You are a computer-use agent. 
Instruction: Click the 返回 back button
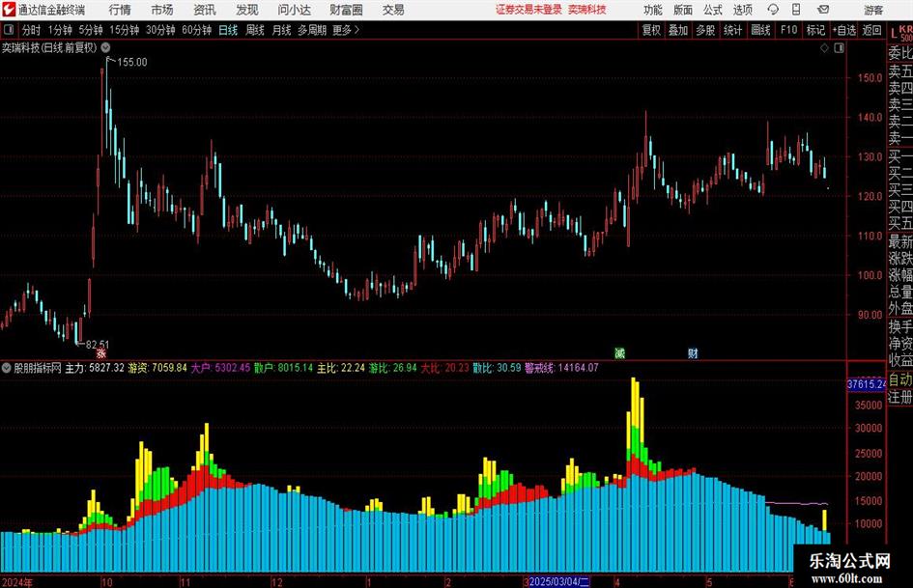tap(871, 30)
